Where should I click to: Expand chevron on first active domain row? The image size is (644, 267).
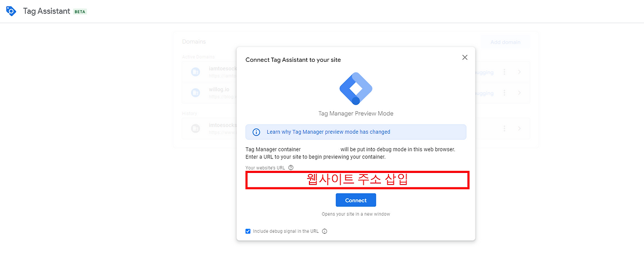pyautogui.click(x=519, y=72)
